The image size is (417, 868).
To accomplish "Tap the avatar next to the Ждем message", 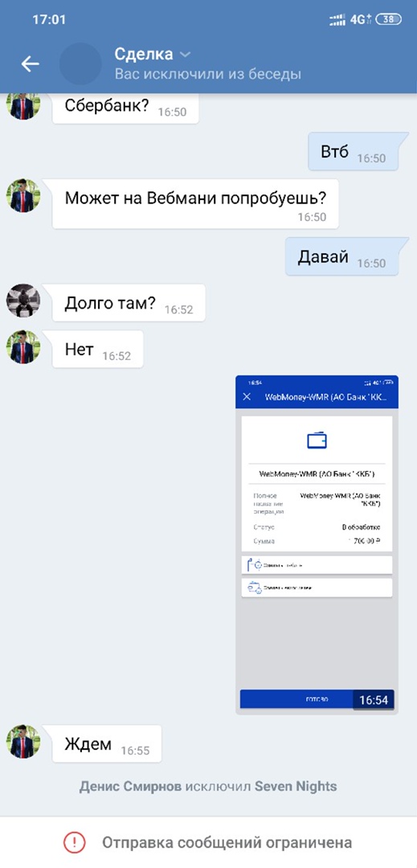I will pos(23,742).
